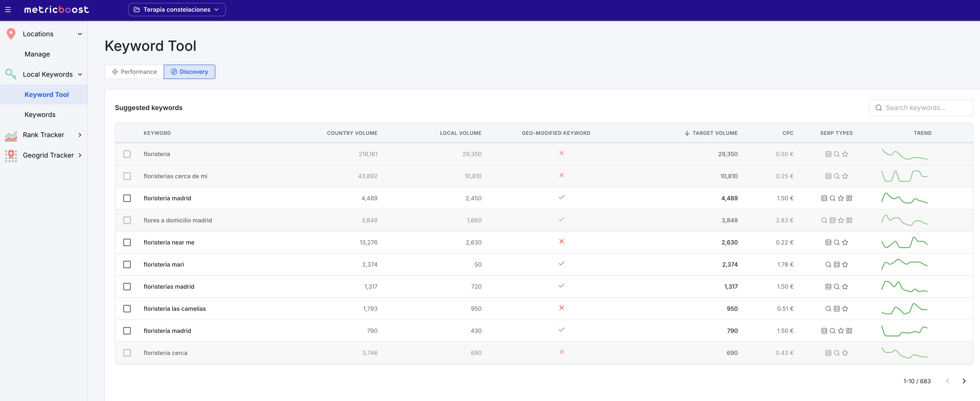Switch to the Performance tab
This screenshot has width=980, height=401.
point(134,72)
